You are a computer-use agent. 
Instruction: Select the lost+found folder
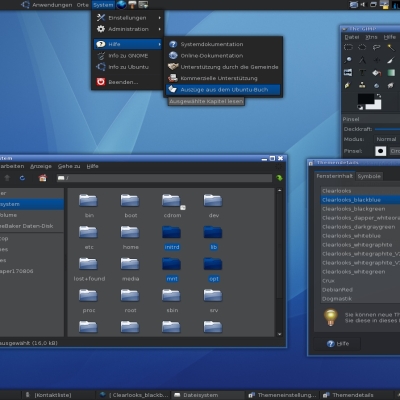(x=88, y=264)
